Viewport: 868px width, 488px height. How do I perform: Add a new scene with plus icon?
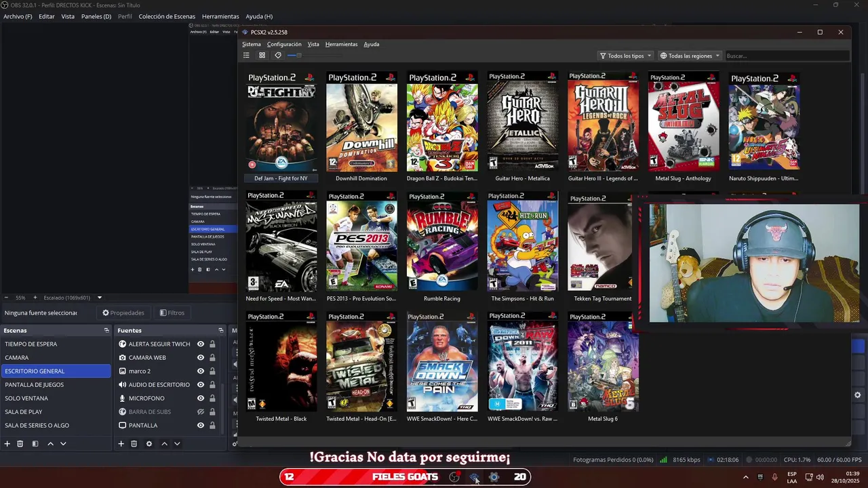[7, 444]
